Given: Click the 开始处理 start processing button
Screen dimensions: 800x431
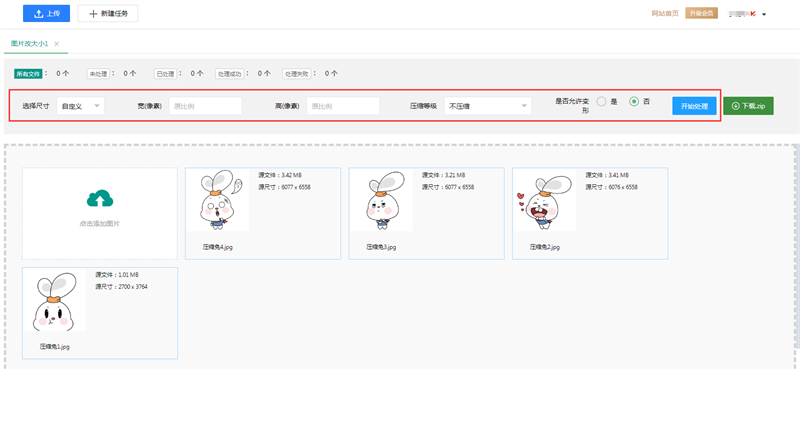Looking at the screenshot, I should click(694, 106).
